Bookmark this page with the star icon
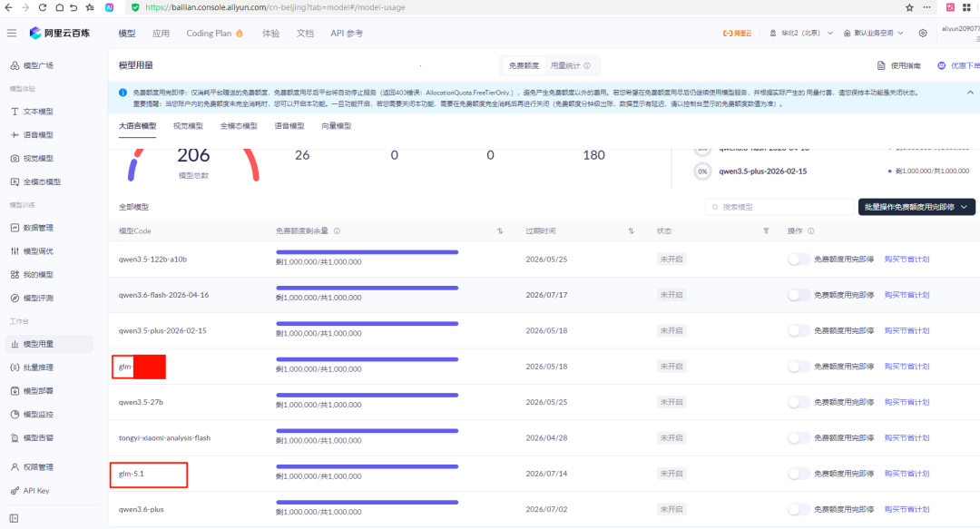The image size is (980, 529). pos(909,7)
